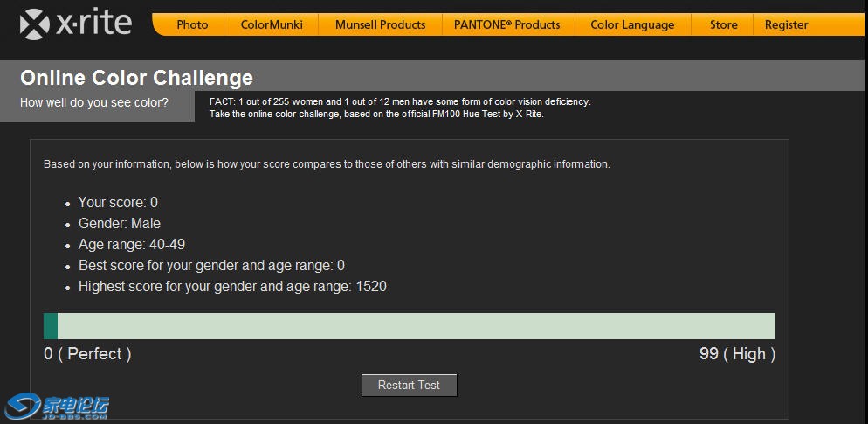
Task: Select the Online Color Challenge heading
Action: point(137,78)
